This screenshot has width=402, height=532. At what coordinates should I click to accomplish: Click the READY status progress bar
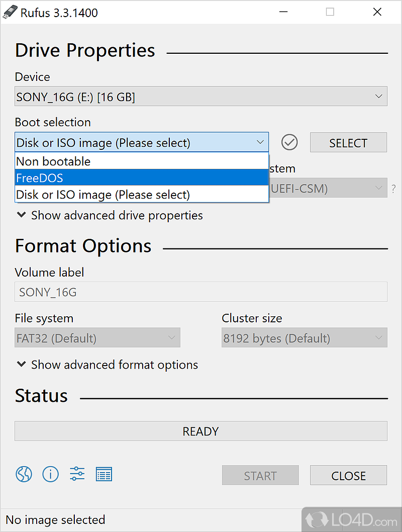(200, 431)
